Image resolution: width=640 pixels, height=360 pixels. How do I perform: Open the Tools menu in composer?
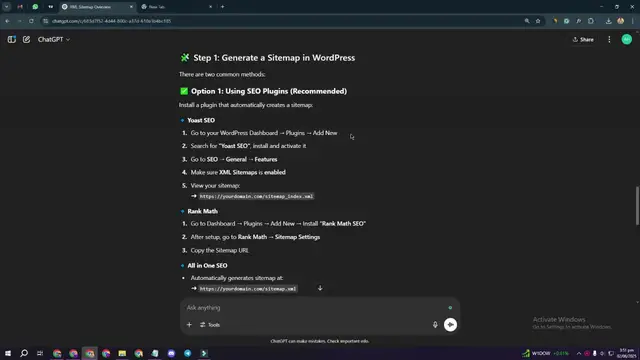pos(210,324)
